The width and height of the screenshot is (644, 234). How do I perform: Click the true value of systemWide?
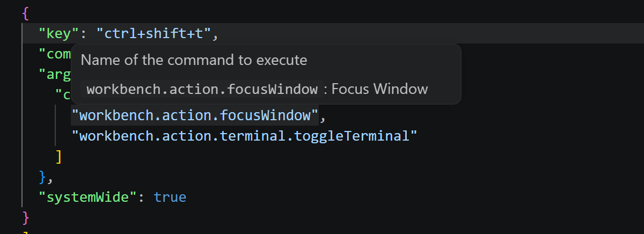pos(170,197)
